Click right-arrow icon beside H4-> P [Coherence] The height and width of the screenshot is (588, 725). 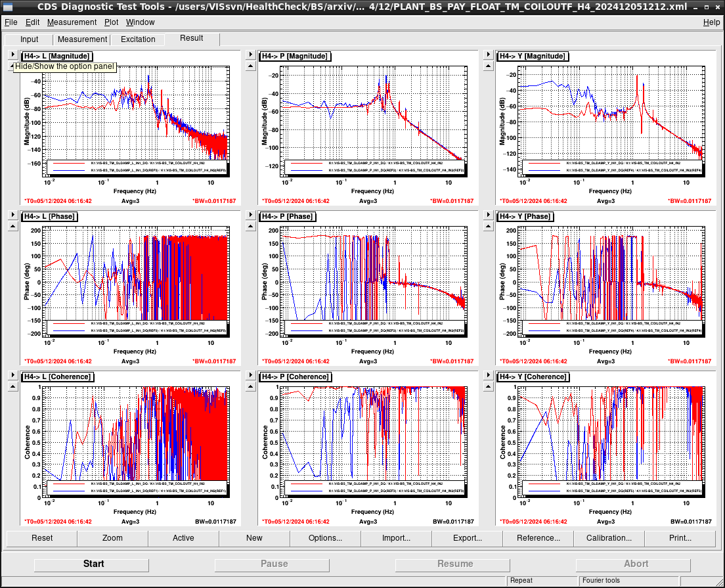coord(251,375)
